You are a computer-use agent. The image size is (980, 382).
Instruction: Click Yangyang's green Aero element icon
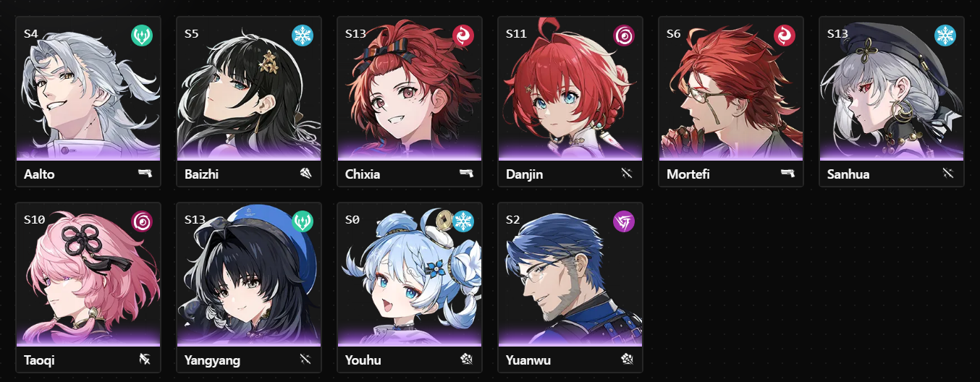pyautogui.click(x=303, y=221)
